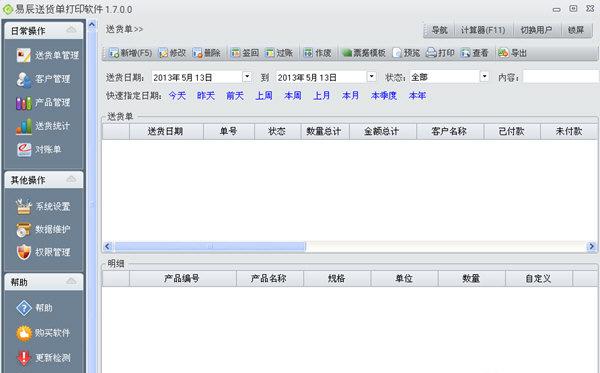Screen dimensions: 600x373
Task: Click 自定义 column header in 明细
Action: click(x=539, y=278)
